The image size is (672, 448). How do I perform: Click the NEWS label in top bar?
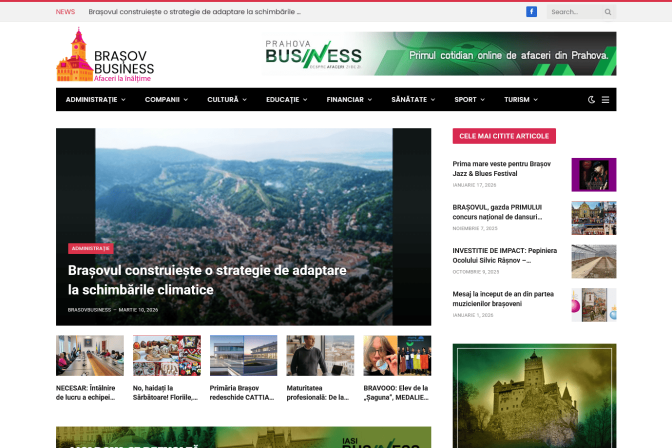(x=65, y=12)
